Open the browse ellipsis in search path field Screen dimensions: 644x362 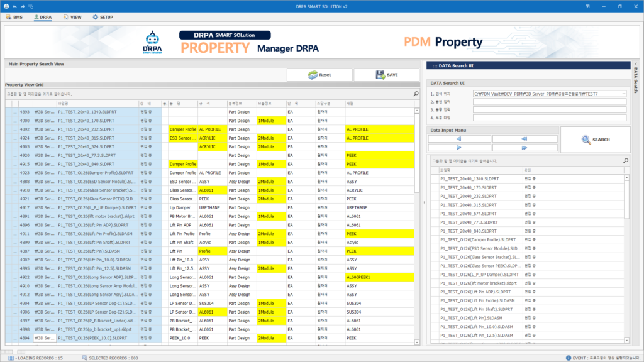623,93
